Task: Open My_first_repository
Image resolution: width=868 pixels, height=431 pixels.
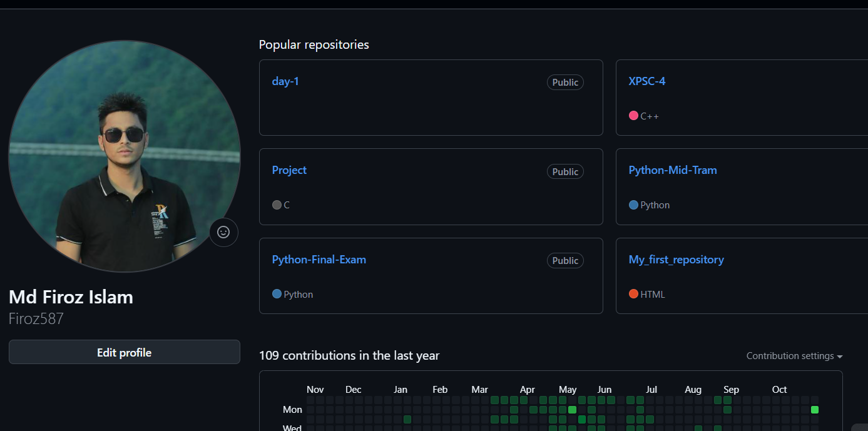Action: 676,259
